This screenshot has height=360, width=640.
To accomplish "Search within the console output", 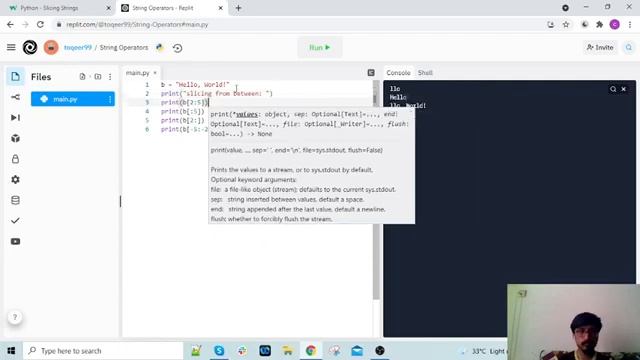I will tap(613, 89).
